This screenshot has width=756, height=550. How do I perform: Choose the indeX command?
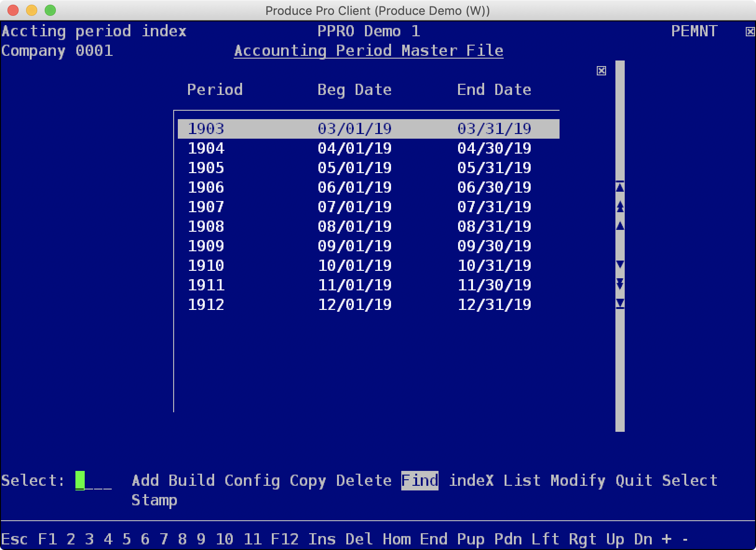point(471,480)
